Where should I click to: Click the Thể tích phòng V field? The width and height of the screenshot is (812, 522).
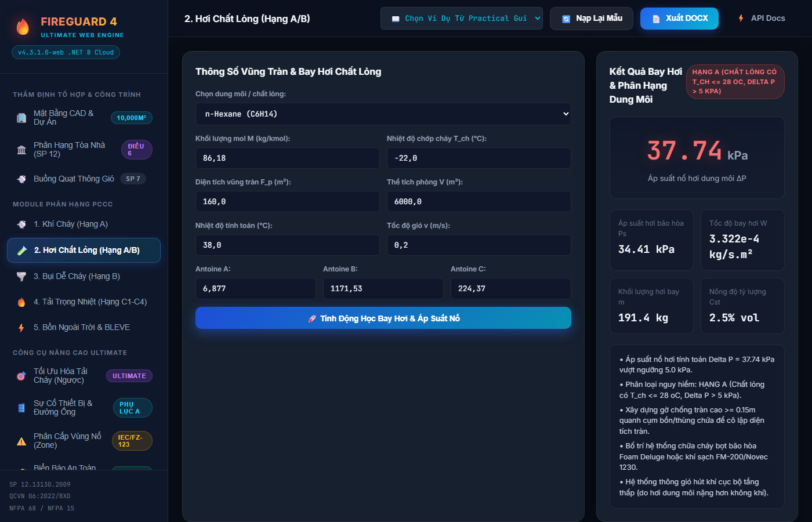click(479, 201)
